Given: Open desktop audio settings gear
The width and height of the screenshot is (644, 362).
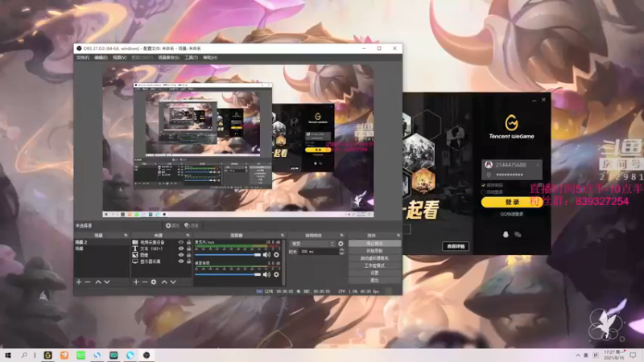Looking at the screenshot, I should pyautogui.click(x=276, y=274).
